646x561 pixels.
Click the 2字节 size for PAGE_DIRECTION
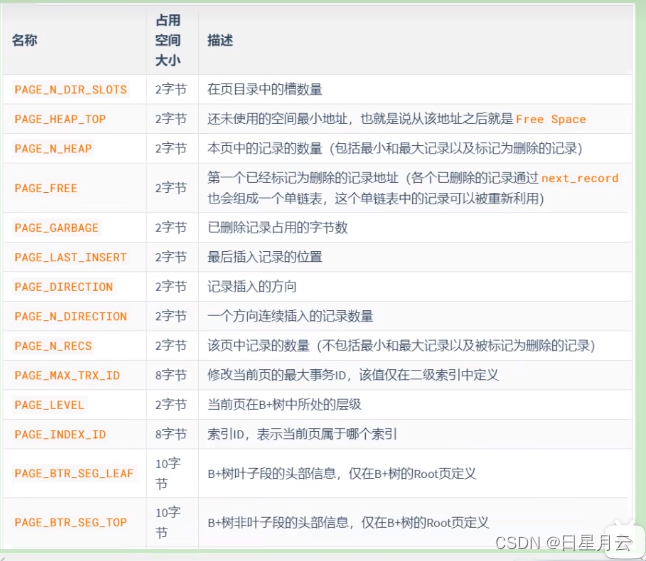tap(171, 287)
